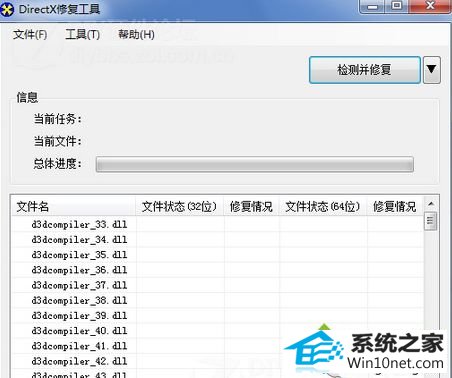
Task: Click the 文件状态(32位) column header
Action: click(x=180, y=207)
